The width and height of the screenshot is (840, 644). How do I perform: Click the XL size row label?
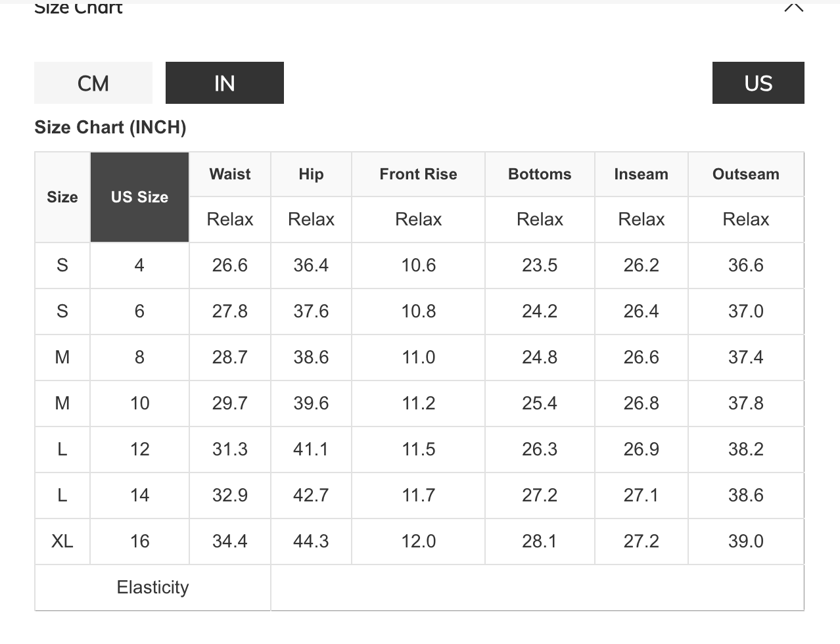tap(62, 541)
